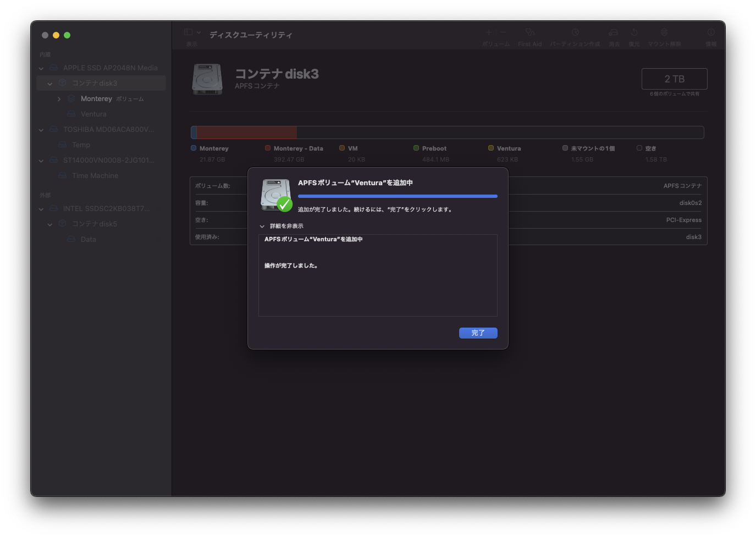Viewport: 756px width, 537px height.
Task: Click the green Preboot legend swatch
Action: (416, 148)
